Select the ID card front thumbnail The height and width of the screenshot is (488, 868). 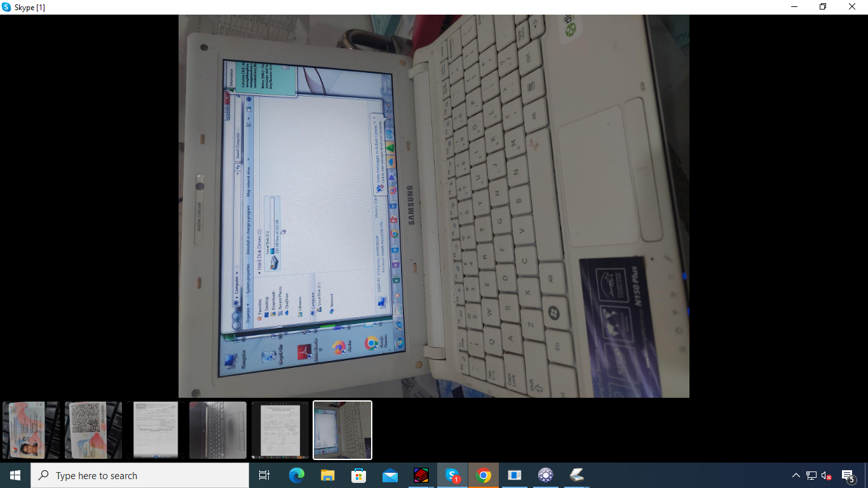click(31, 430)
